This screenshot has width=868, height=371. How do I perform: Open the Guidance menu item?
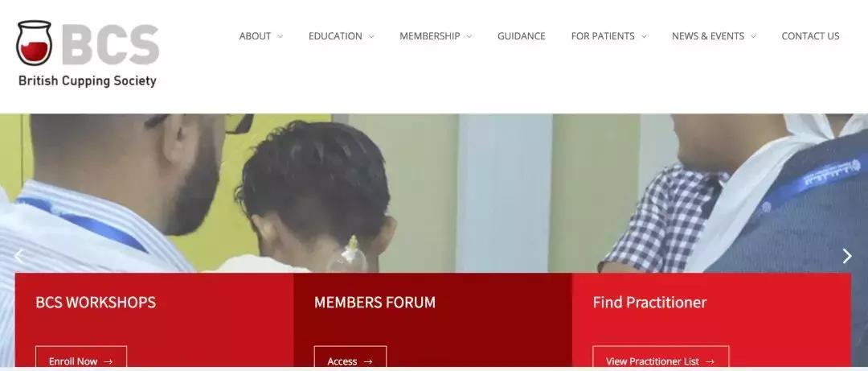(x=522, y=36)
